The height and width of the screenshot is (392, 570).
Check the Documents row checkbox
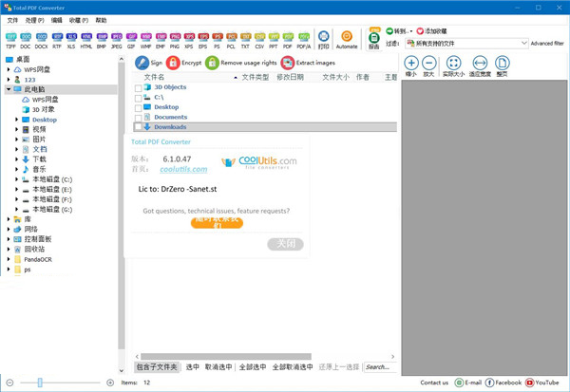[138, 118]
